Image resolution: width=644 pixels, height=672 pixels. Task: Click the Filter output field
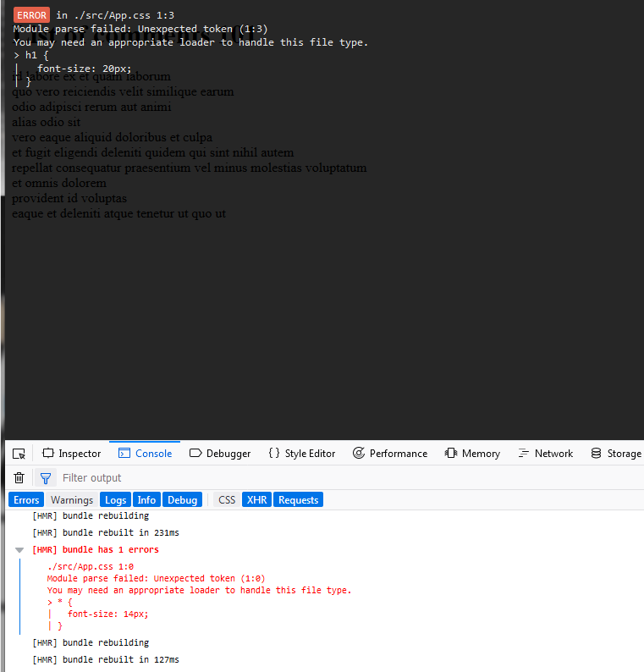coord(351,477)
